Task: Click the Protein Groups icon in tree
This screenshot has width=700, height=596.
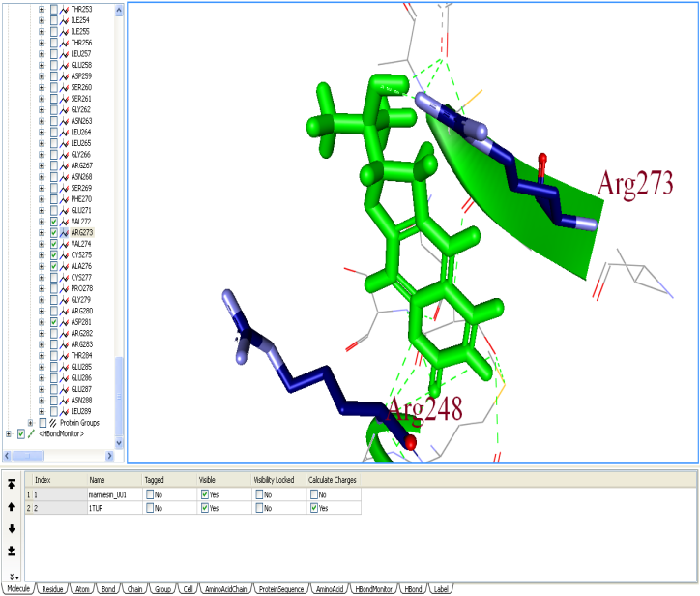Action: click(x=53, y=423)
